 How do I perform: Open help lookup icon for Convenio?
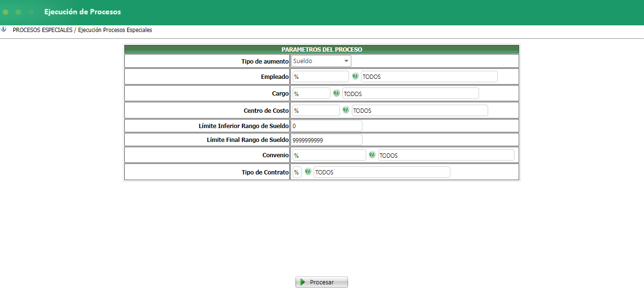click(372, 155)
